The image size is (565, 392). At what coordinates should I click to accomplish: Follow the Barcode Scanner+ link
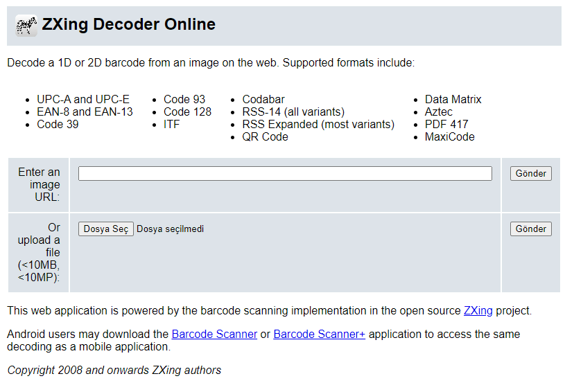[320, 334]
